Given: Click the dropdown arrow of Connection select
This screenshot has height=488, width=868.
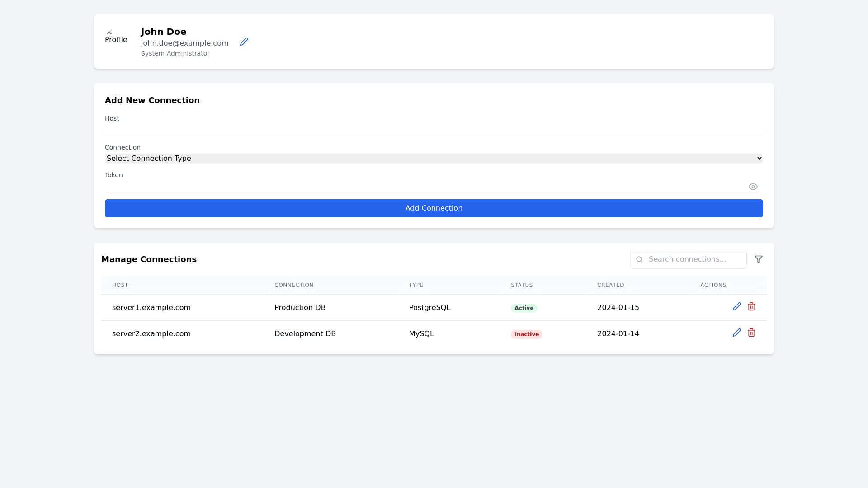Looking at the screenshot, I should pyautogui.click(x=759, y=159).
